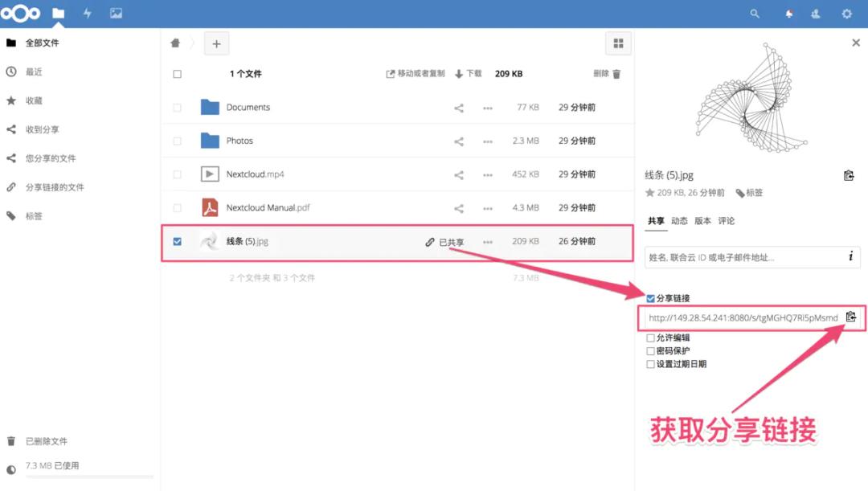Enable 允许编辑 for the share link
This screenshot has width=868, height=491.
[x=649, y=337]
